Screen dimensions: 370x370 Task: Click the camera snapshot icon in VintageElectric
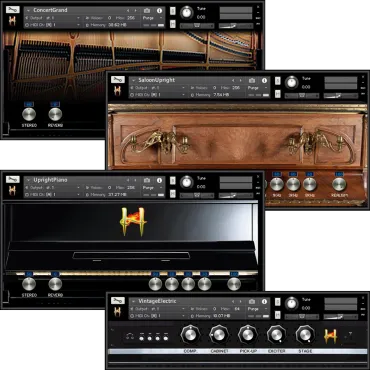click(x=252, y=302)
